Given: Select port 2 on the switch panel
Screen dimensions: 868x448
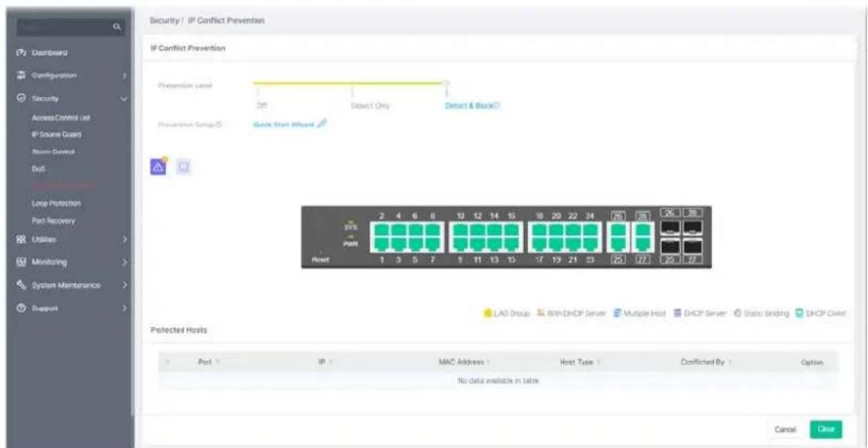Looking at the screenshot, I should tap(382, 230).
